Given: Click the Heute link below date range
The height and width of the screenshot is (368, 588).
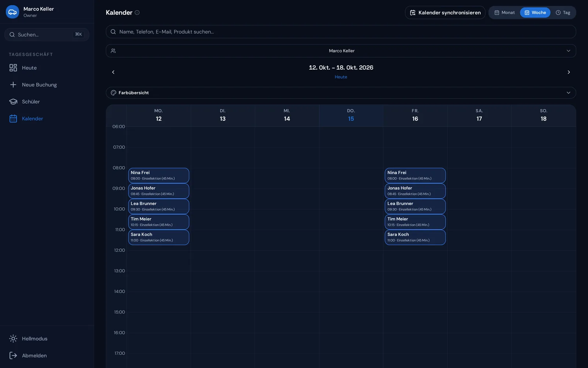Looking at the screenshot, I should 341,77.
